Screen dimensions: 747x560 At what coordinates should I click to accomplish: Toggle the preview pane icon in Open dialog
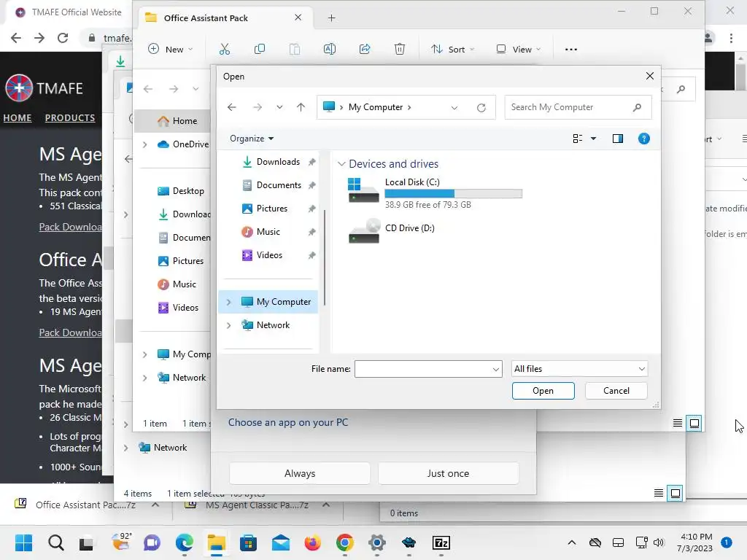click(617, 139)
